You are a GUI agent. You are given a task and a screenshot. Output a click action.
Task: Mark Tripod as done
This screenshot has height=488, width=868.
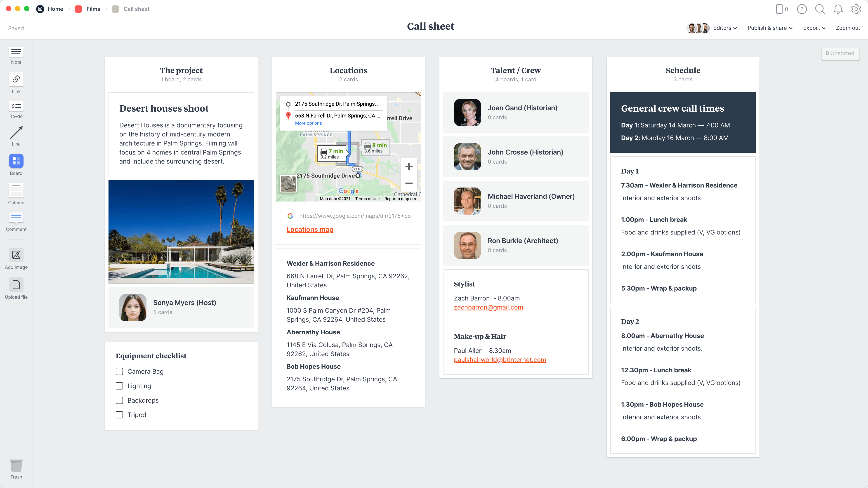pyautogui.click(x=119, y=415)
